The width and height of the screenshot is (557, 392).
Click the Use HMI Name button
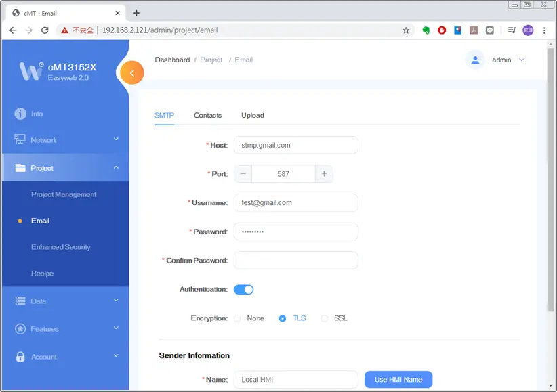tap(398, 380)
